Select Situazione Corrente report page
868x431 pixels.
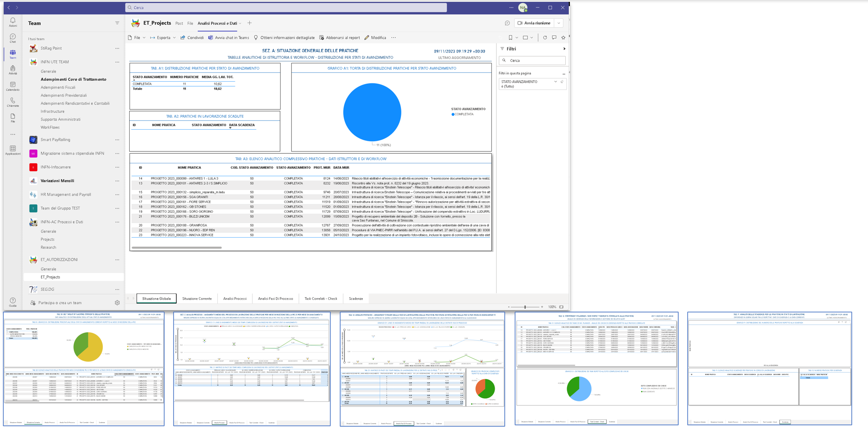pos(197,299)
